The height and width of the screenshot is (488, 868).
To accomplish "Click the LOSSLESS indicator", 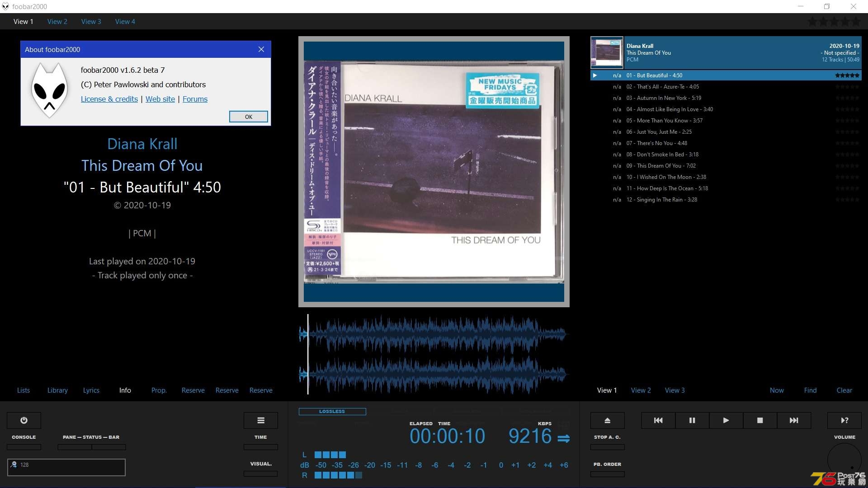I will (x=332, y=412).
